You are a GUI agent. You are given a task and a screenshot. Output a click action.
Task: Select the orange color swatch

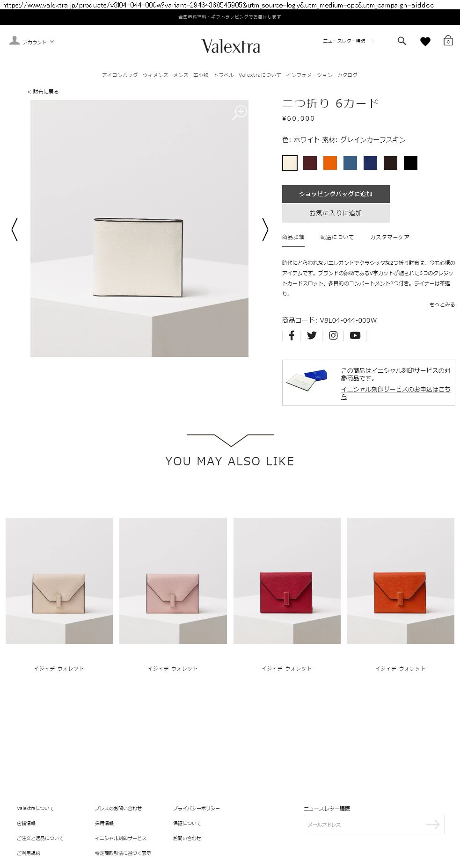pyautogui.click(x=330, y=163)
